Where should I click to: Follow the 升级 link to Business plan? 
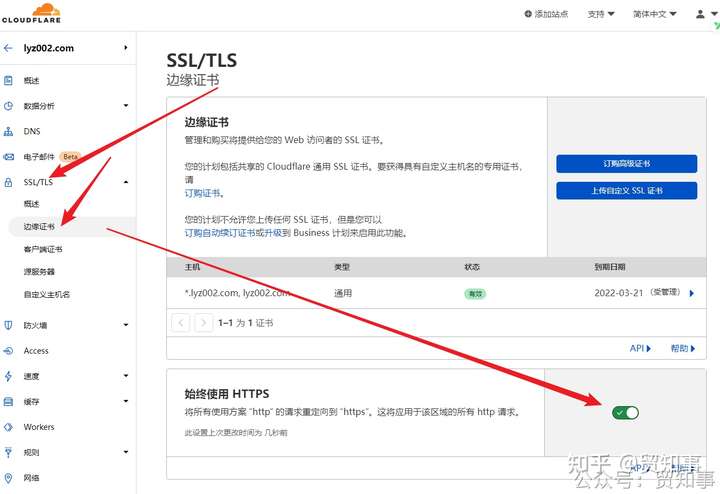(x=273, y=233)
